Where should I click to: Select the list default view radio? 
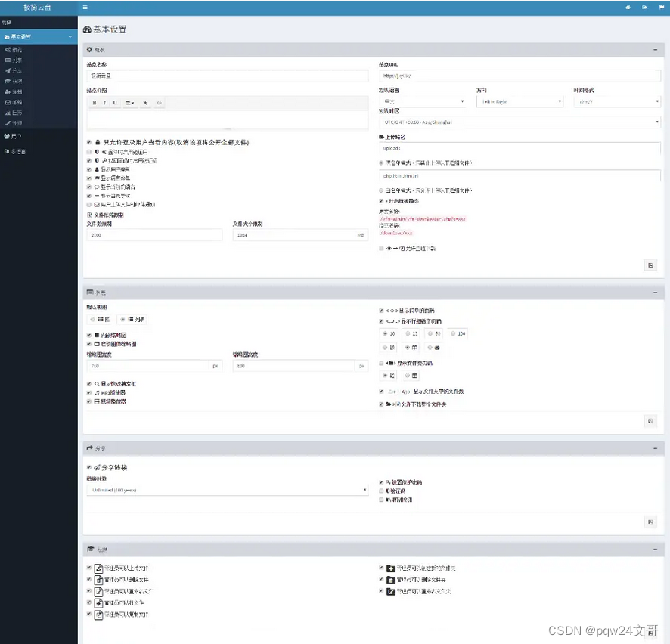pyautogui.click(x=123, y=320)
